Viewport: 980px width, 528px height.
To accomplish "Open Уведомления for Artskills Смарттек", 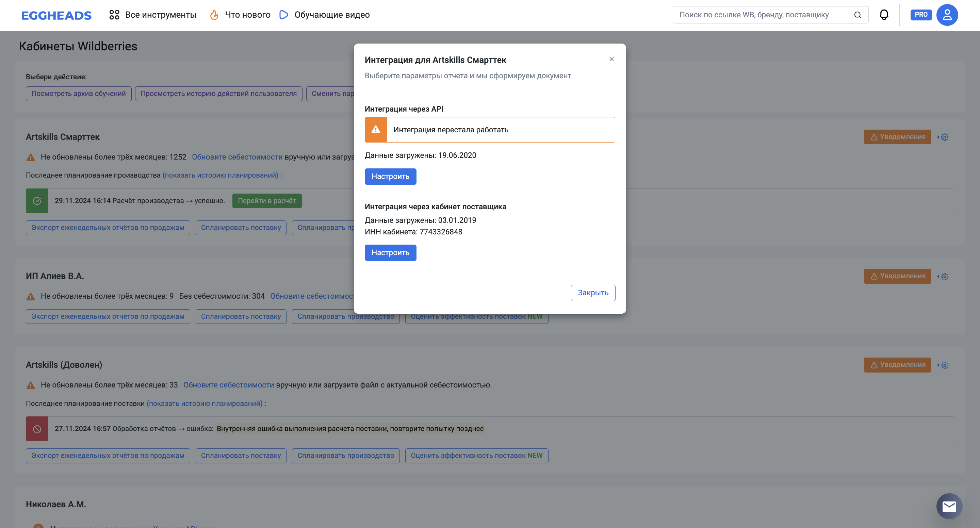I will tap(897, 137).
